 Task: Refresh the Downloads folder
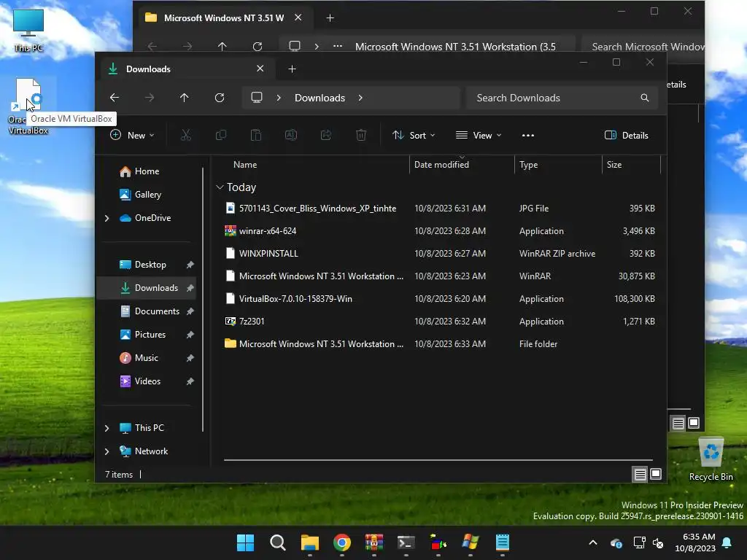[220, 98]
